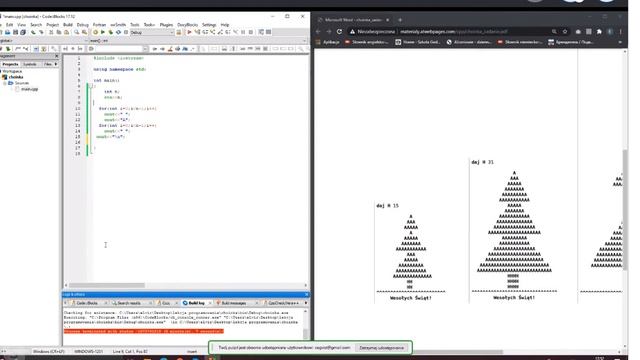640x360 pixels.
Task: Click the Chrome address bar URL
Action: coord(453,31)
